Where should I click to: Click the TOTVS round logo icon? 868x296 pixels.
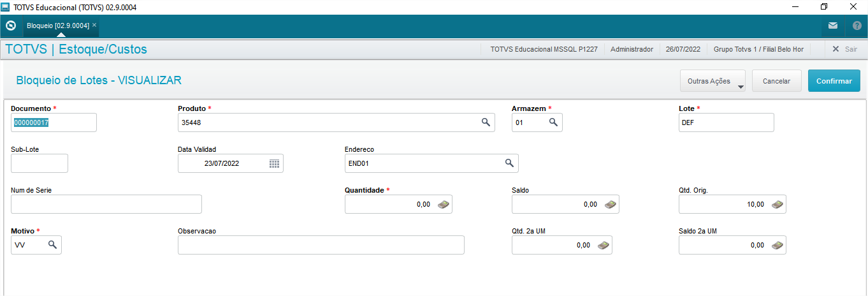pos(10,26)
